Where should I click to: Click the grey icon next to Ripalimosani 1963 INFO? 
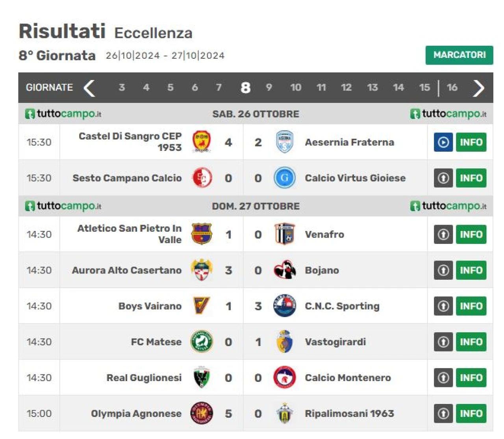[443, 413]
